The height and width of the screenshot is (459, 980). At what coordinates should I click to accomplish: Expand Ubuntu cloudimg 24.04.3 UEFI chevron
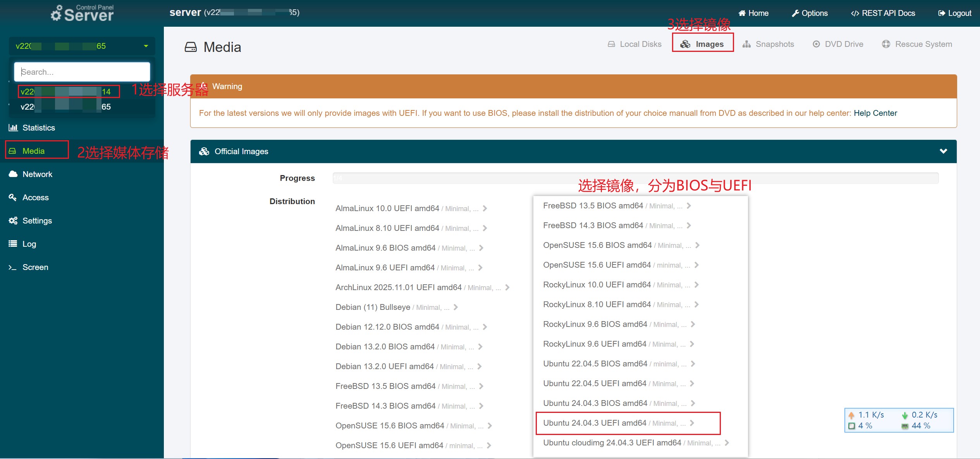[x=727, y=443]
